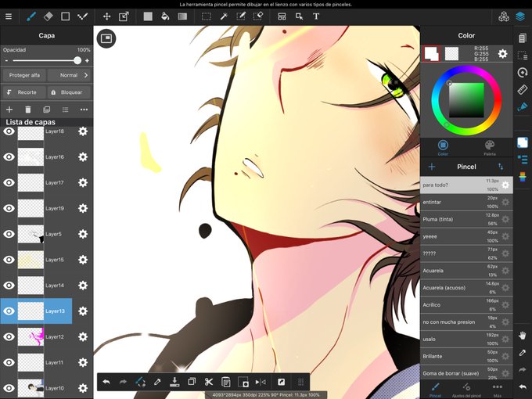The image size is (532, 399).
Task: Click the scissors cut icon
Action: pos(209,382)
